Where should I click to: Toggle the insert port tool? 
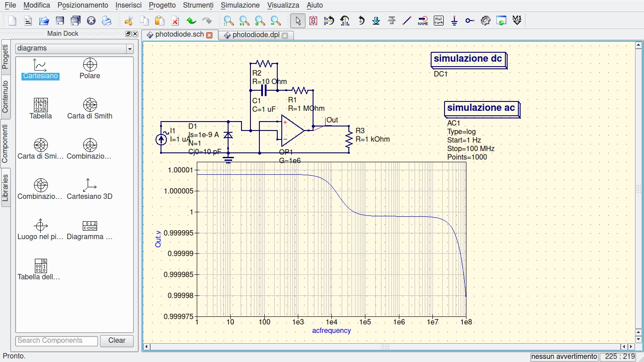[470, 21]
